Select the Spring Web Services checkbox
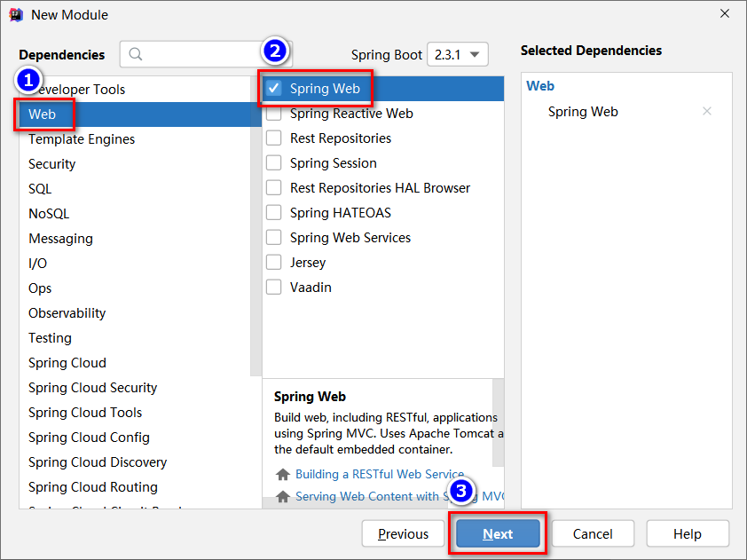 pyautogui.click(x=273, y=237)
